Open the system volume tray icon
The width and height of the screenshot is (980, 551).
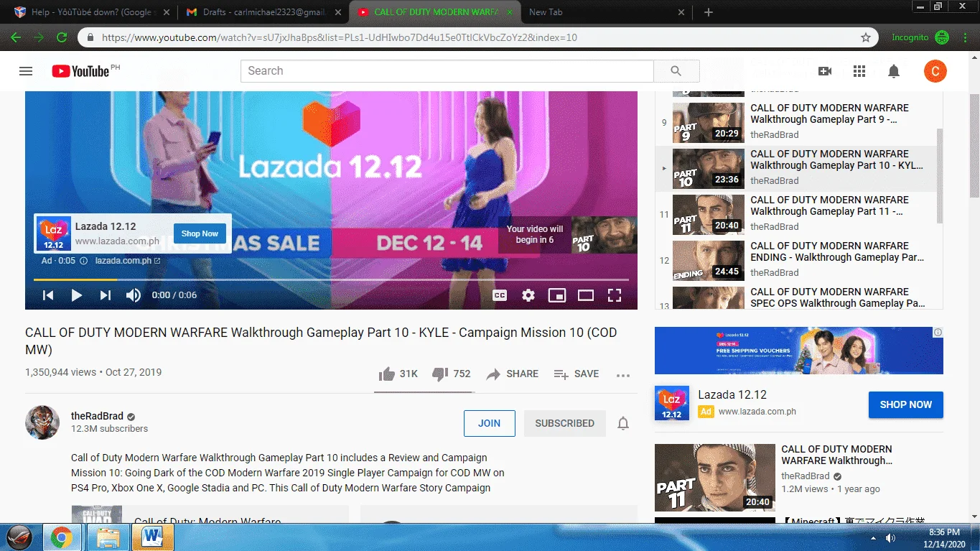891,537
